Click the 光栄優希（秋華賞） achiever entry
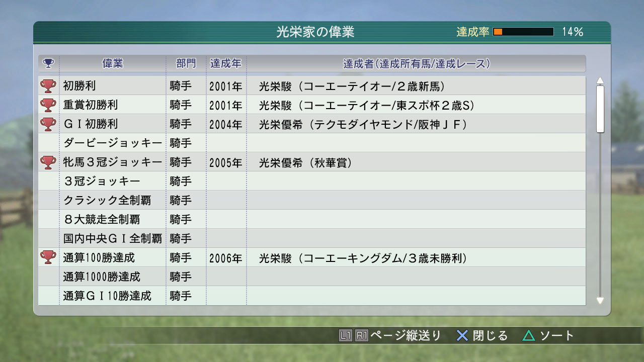The image size is (644, 362). coord(306,162)
